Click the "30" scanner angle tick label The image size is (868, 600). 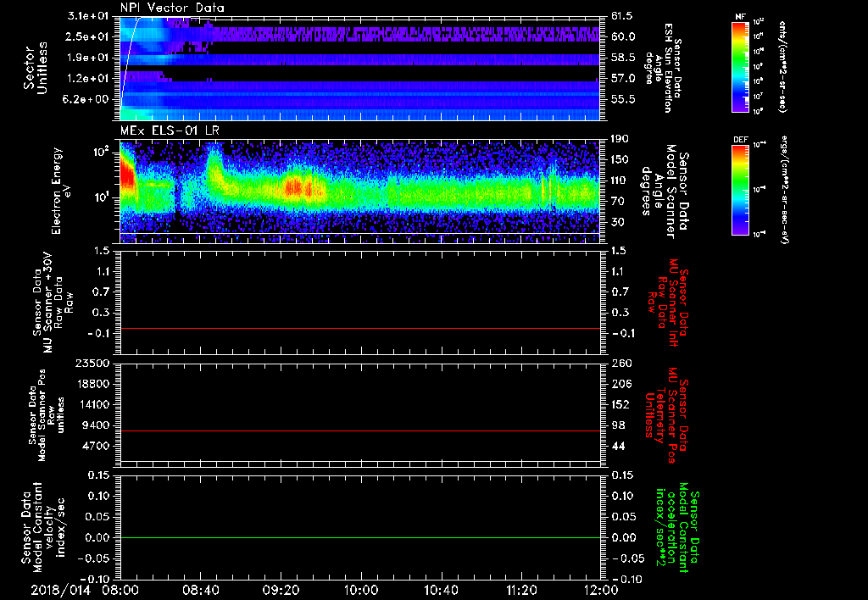pos(617,222)
